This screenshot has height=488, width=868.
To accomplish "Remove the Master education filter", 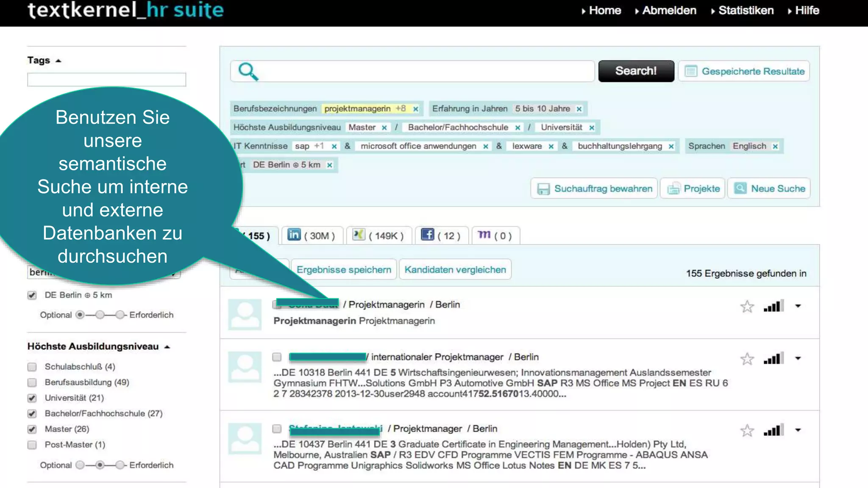I will click(384, 128).
